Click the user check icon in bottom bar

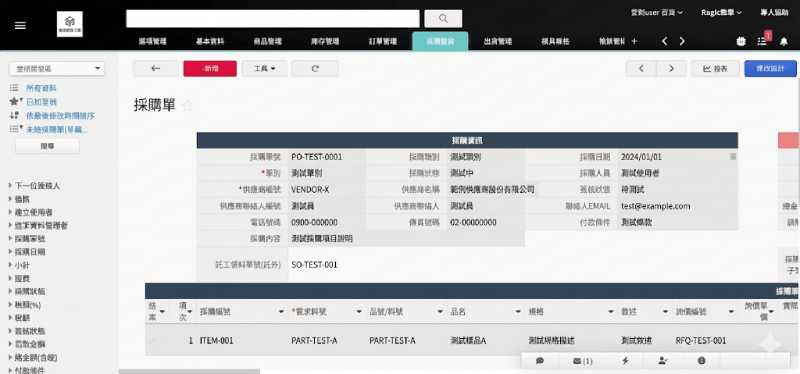(663, 361)
